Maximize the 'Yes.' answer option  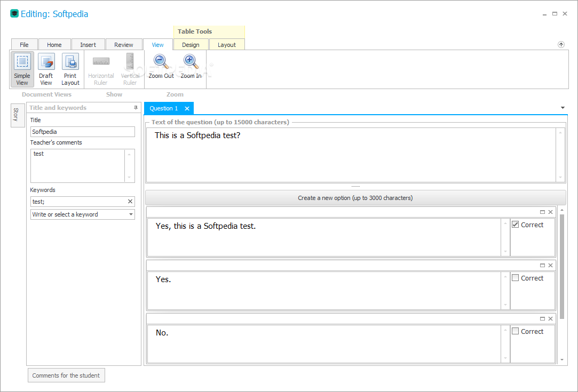pyautogui.click(x=542, y=265)
